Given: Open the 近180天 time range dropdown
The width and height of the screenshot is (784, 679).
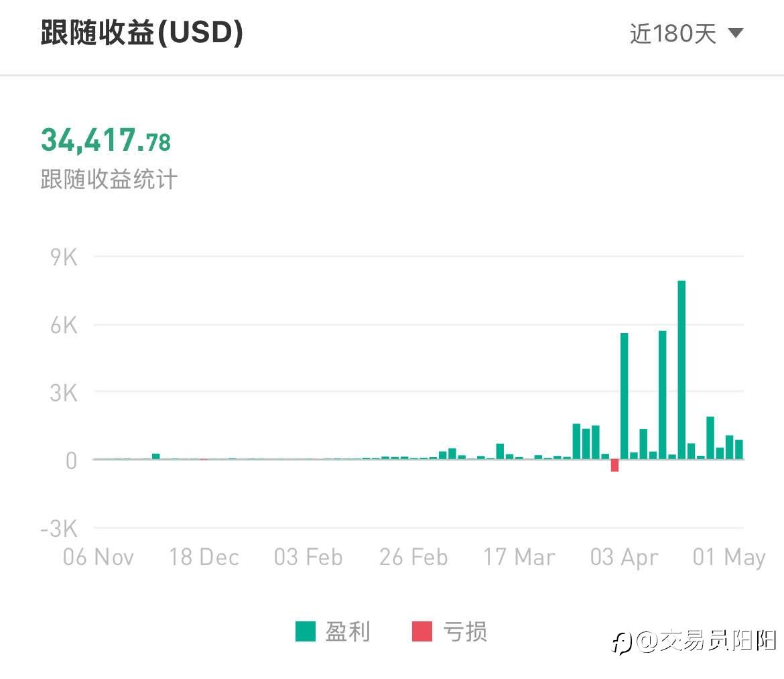Looking at the screenshot, I should [686, 34].
